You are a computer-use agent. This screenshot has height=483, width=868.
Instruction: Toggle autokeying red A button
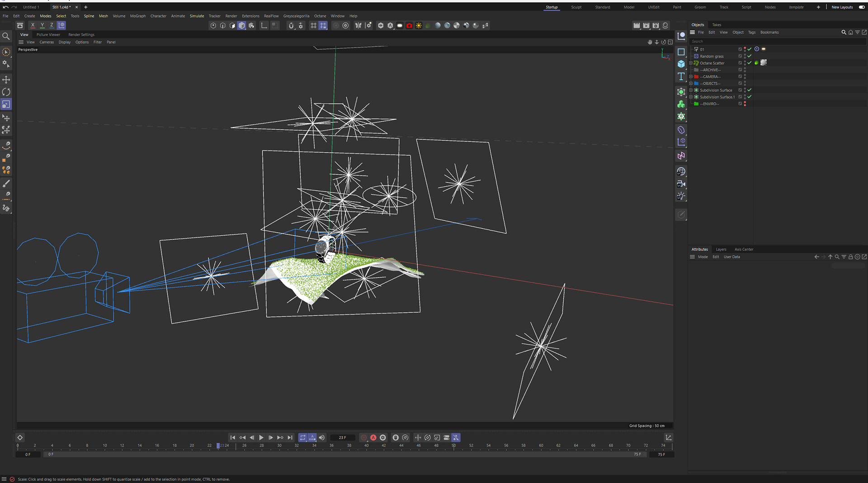pos(373,438)
